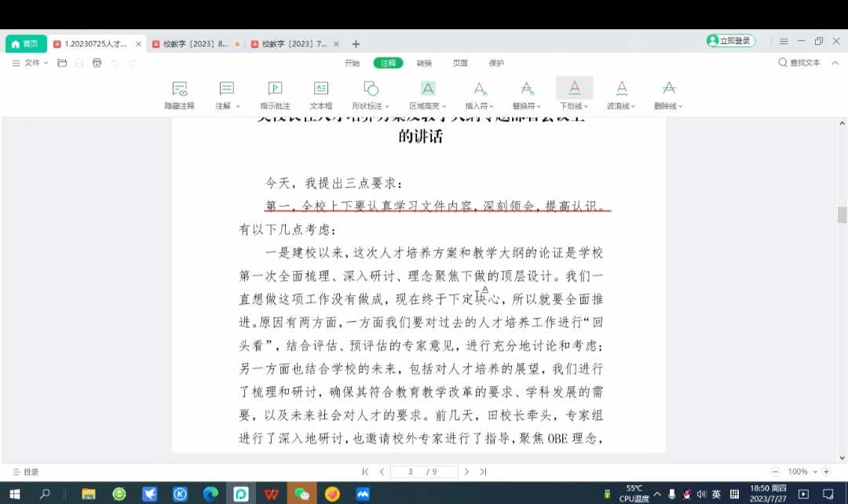Click the 立即登录 login button
This screenshot has height=504, width=848.
click(x=730, y=41)
